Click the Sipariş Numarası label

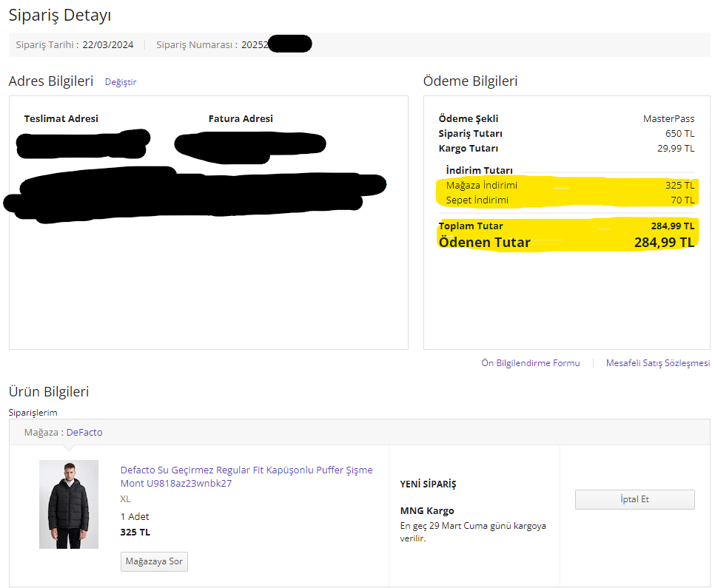coord(196,44)
